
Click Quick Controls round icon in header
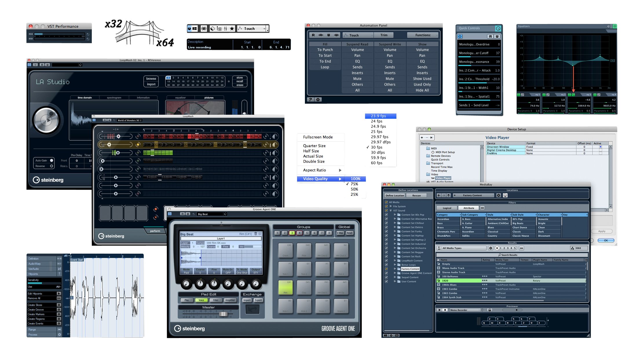498,28
